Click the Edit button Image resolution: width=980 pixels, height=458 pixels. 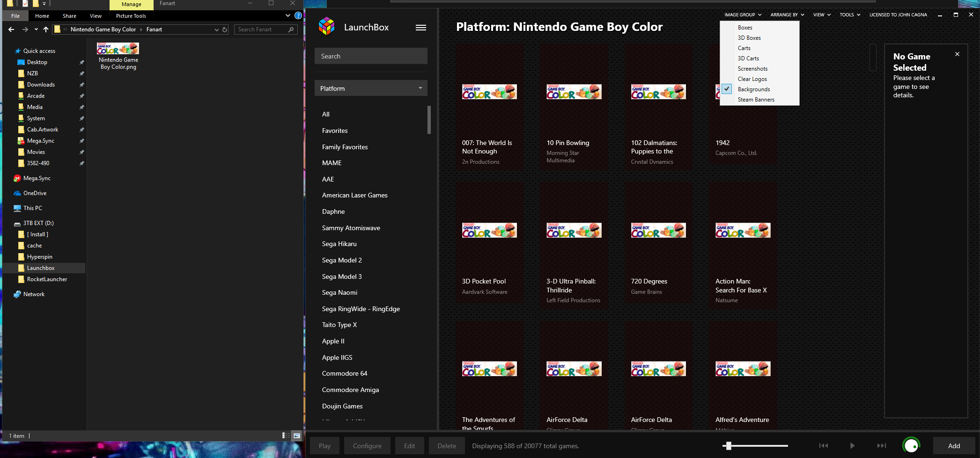[x=410, y=446]
